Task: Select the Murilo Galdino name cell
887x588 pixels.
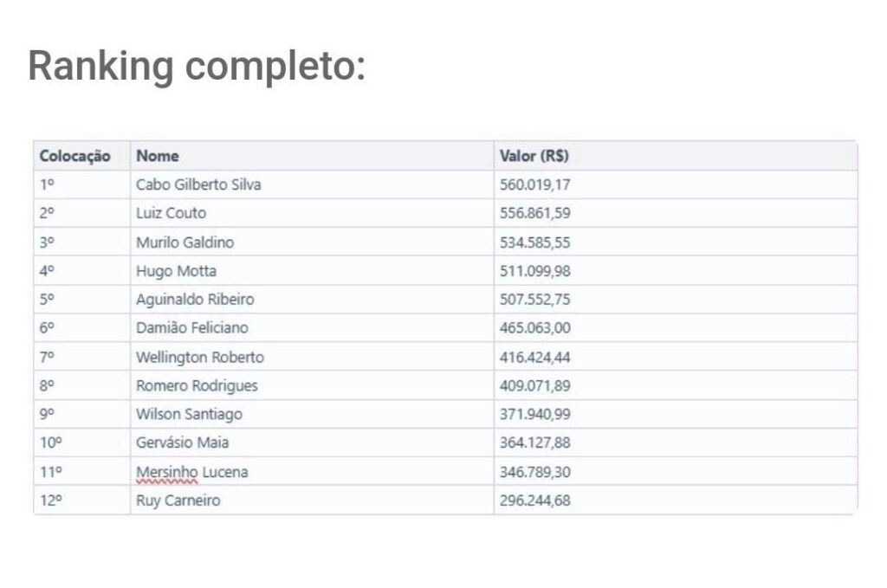Action: (185, 242)
